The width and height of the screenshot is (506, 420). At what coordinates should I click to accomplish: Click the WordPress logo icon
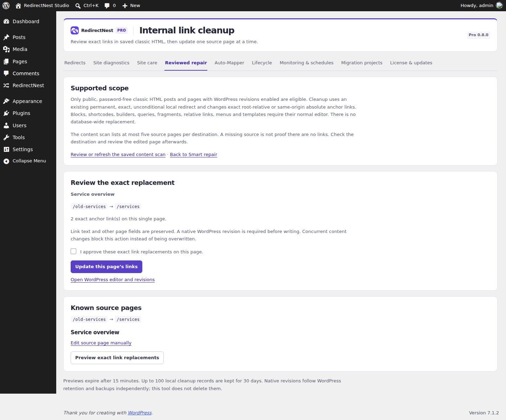point(6,6)
